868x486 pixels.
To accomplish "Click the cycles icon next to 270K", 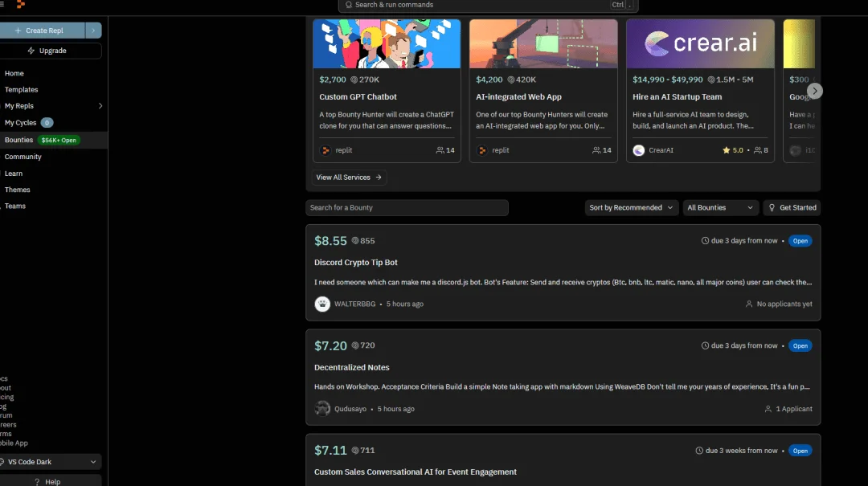I will pyautogui.click(x=354, y=80).
